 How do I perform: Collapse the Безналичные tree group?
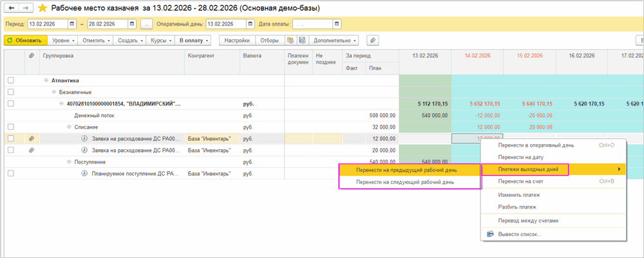[54, 92]
